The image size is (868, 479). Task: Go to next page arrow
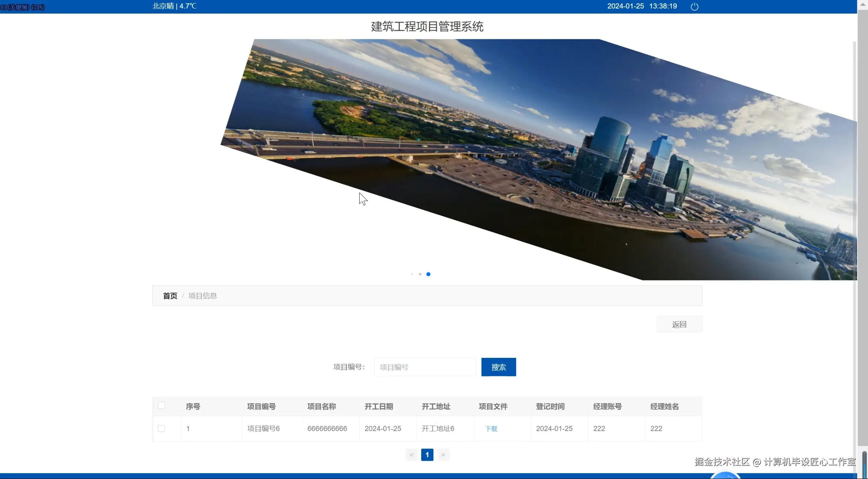443,455
